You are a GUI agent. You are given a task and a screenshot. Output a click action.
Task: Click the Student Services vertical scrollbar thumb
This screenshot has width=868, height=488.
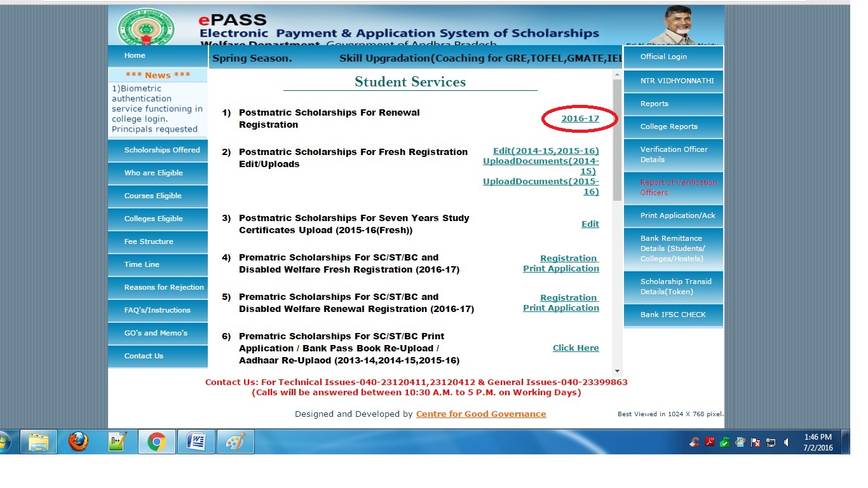pos(617,140)
